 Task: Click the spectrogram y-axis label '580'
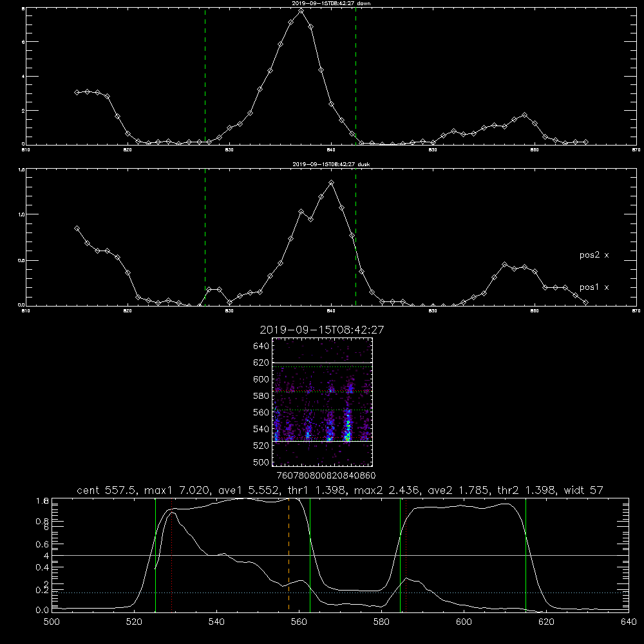click(x=261, y=396)
